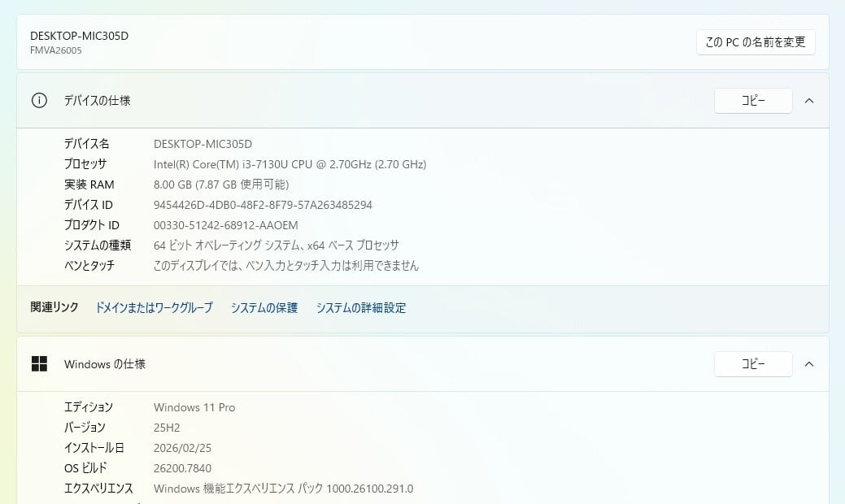This screenshot has height=504, width=845.
Task: Click the Windows logo icon beside Windows の仕様
Action: click(x=39, y=364)
